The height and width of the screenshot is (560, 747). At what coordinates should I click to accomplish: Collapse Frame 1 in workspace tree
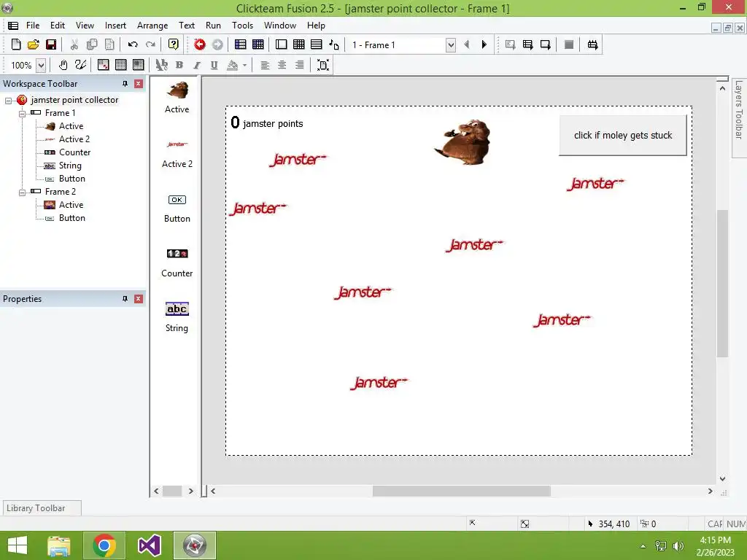22,113
